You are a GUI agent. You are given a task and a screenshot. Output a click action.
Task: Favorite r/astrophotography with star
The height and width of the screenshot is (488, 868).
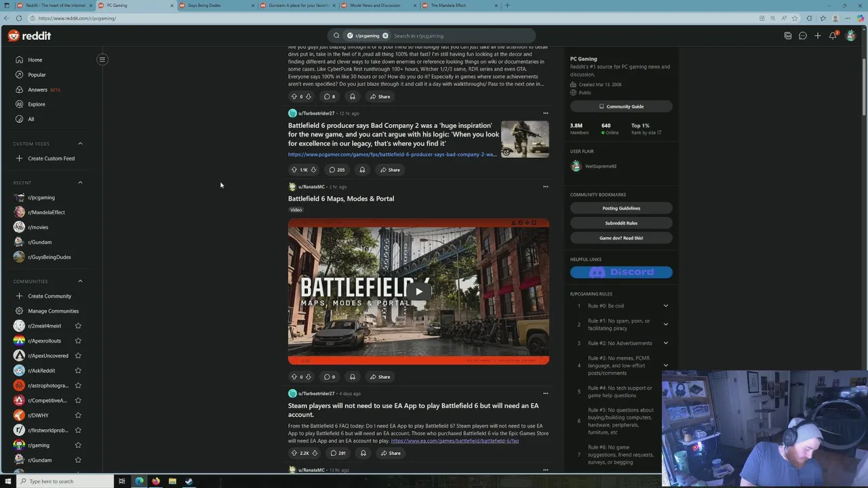[78, 386]
